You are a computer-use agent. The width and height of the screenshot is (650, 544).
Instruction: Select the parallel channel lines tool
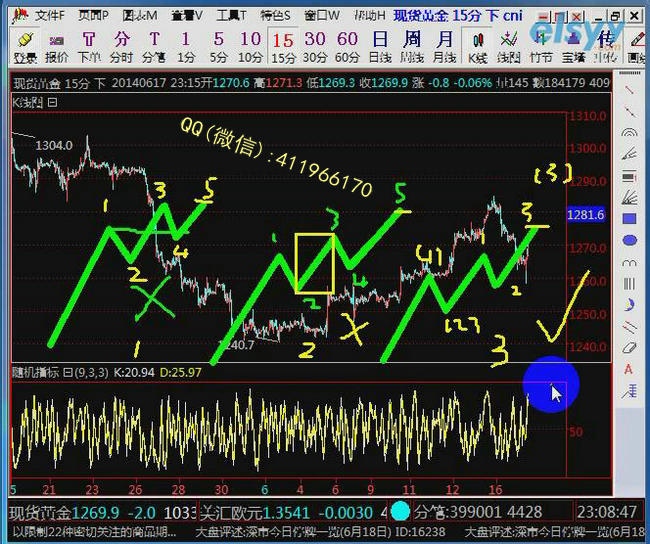pos(629,327)
